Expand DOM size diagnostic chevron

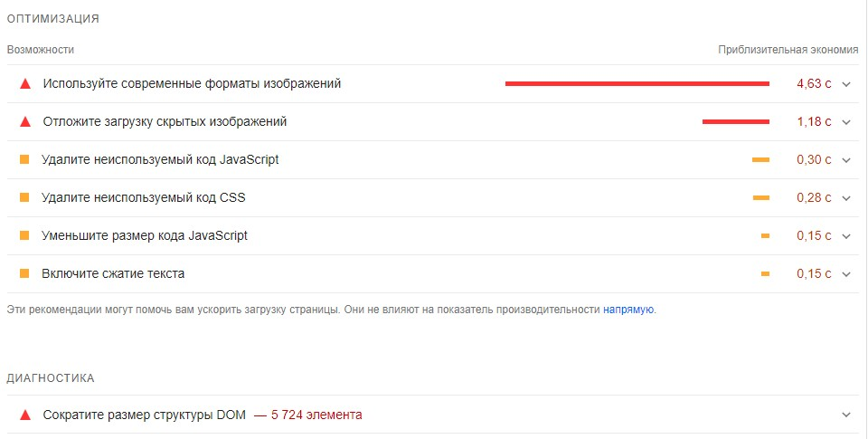[846, 415]
